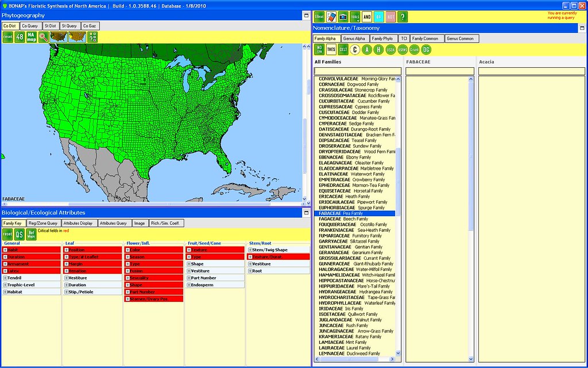Click the round USDA icon
The width and height of the screenshot is (588, 368).
390,49
